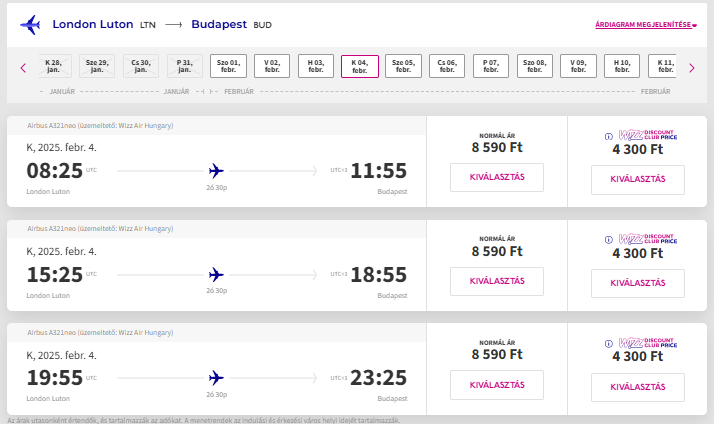Screen dimensions: 714x424
Task: Select the H 10 febr. date tab
Action: click(621, 66)
